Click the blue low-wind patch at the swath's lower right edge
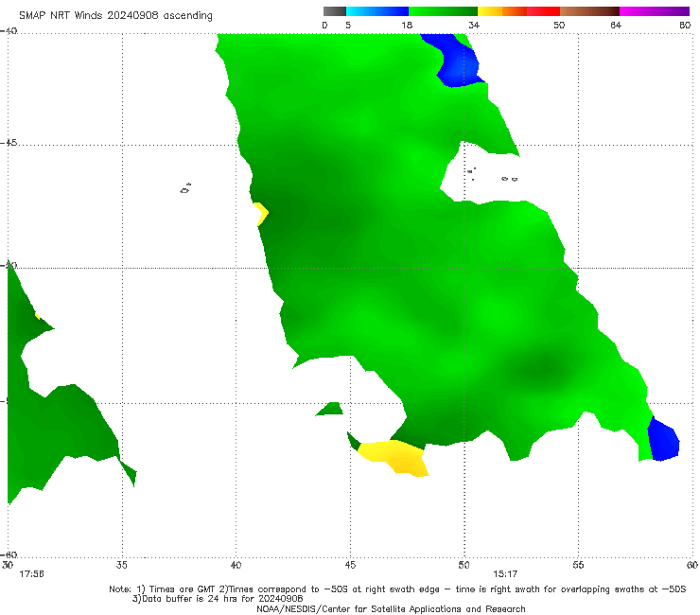 tap(664, 439)
